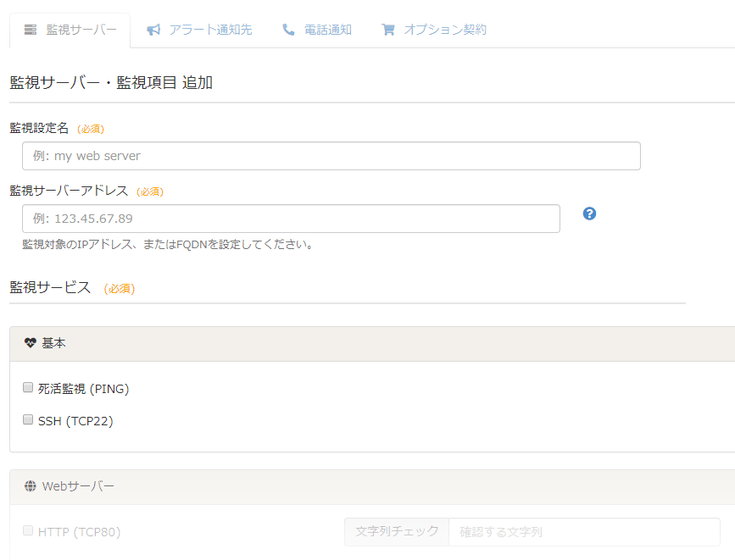Click the globe icon beside Webサーバー
The image size is (735, 560).
pyautogui.click(x=31, y=486)
